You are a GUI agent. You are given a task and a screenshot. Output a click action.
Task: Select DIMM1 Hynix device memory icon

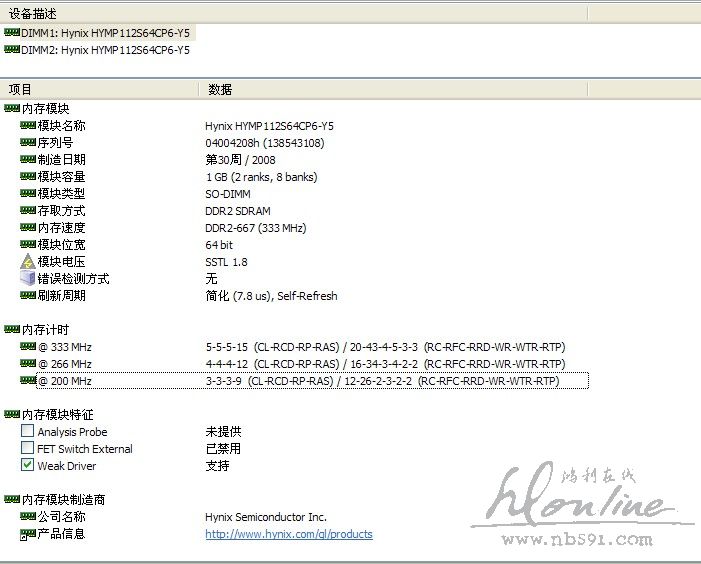(x=12, y=32)
